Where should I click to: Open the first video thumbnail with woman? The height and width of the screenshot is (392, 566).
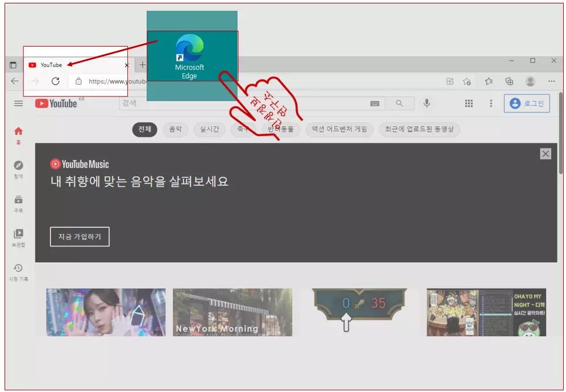click(106, 312)
